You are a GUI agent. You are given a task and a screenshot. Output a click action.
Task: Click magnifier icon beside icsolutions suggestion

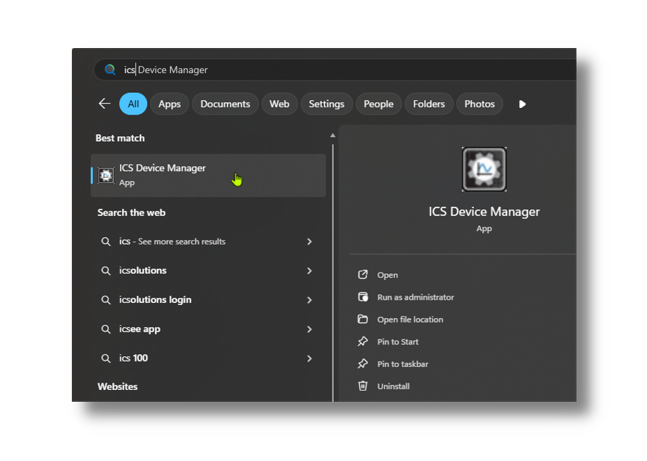point(106,271)
